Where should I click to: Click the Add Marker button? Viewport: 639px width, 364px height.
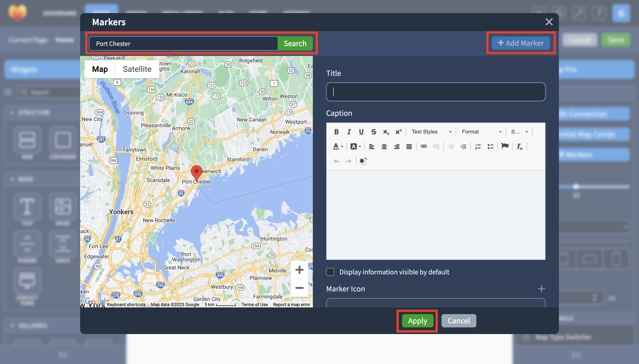521,43
